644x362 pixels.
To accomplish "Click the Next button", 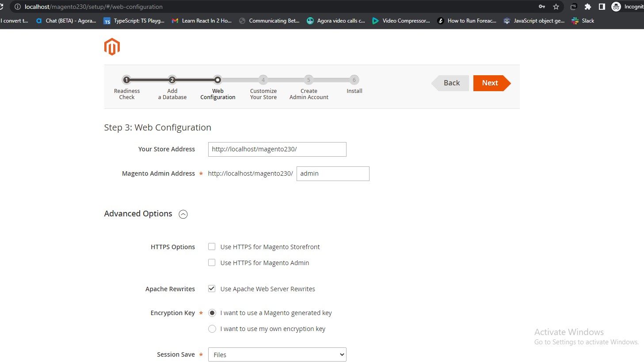I will (490, 83).
